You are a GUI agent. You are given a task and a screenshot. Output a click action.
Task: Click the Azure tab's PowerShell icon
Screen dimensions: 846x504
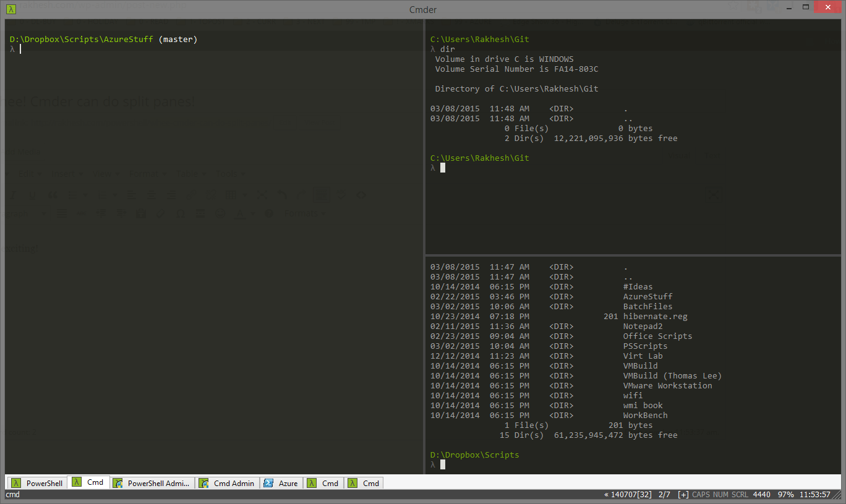point(269,483)
